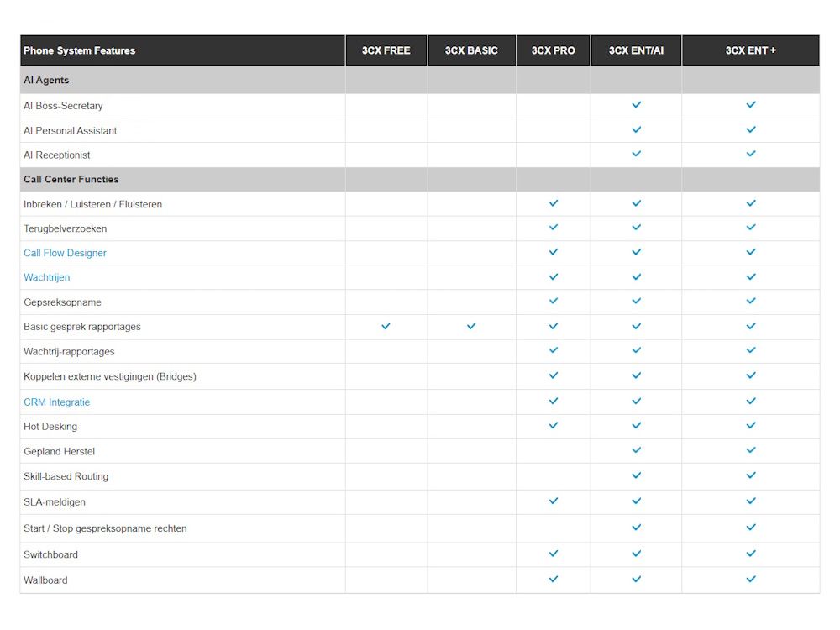Viewport: 840px width, 630px height.
Task: Click the AI Receptionist row label
Action: tap(57, 155)
